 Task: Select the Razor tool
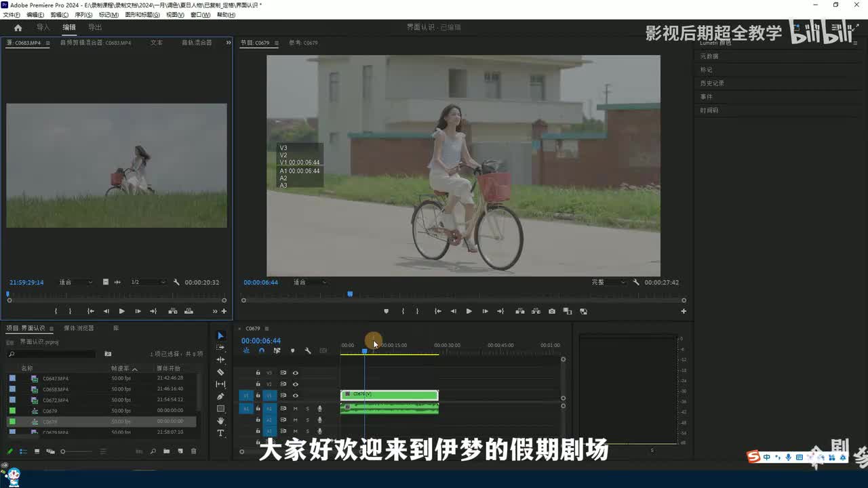pos(220,372)
